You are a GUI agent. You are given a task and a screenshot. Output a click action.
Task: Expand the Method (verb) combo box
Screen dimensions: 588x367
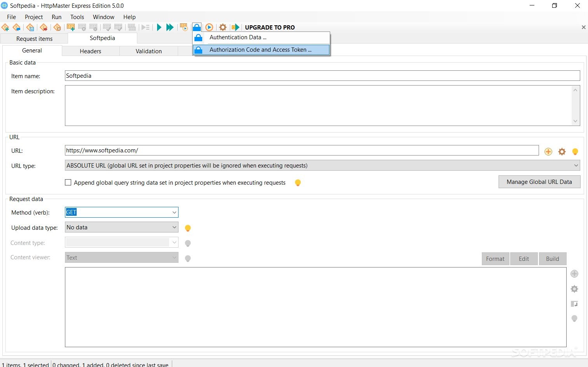174,212
